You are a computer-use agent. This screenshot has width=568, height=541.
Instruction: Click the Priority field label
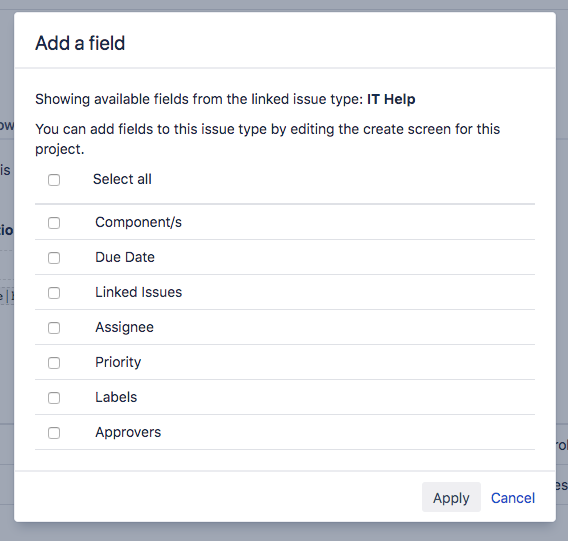(118, 362)
